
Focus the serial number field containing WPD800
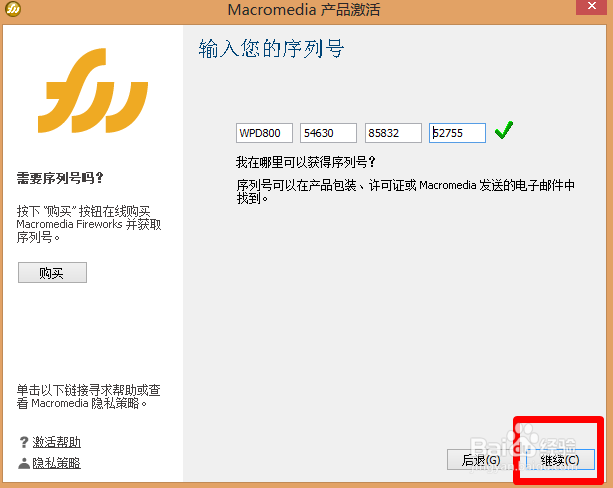point(264,133)
